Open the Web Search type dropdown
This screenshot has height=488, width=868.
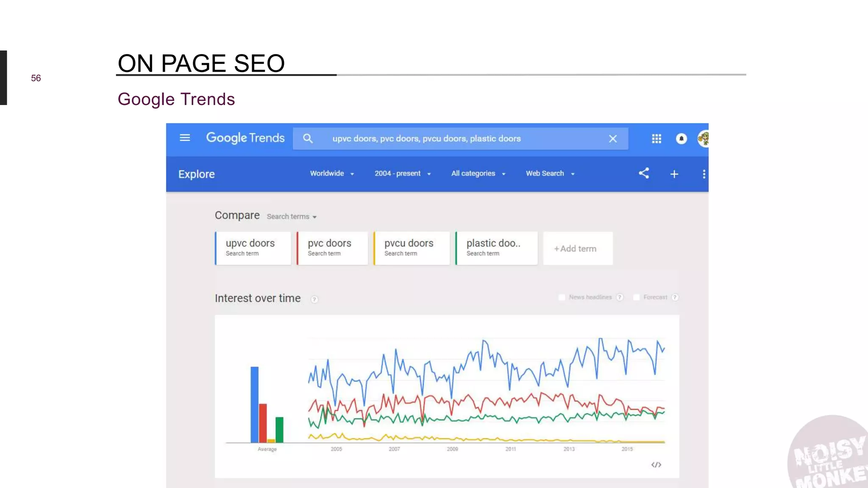[x=550, y=173]
